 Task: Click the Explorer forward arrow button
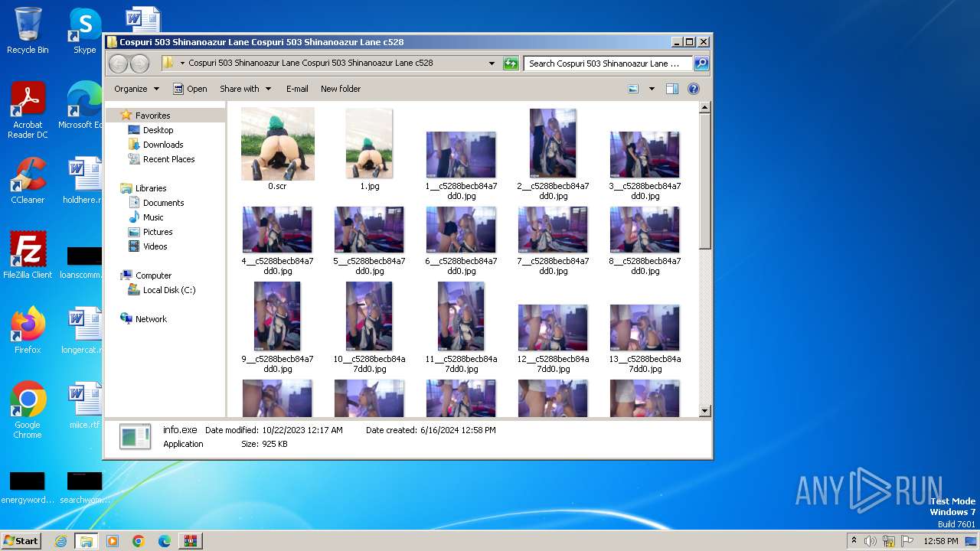[139, 64]
